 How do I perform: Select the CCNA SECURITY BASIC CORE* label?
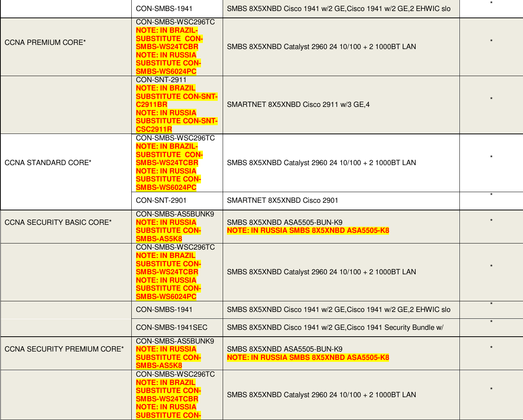(x=58, y=222)
